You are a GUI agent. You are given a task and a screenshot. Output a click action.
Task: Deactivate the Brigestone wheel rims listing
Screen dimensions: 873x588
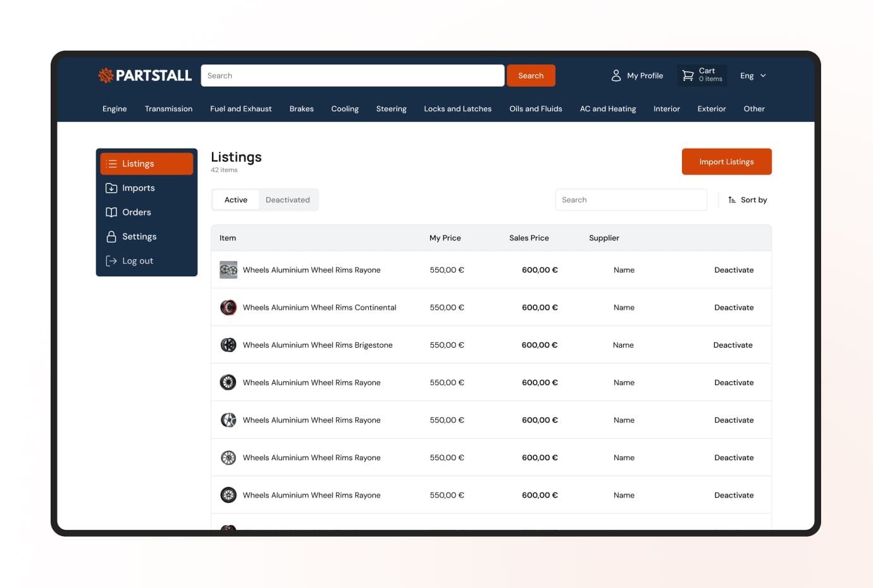733,345
